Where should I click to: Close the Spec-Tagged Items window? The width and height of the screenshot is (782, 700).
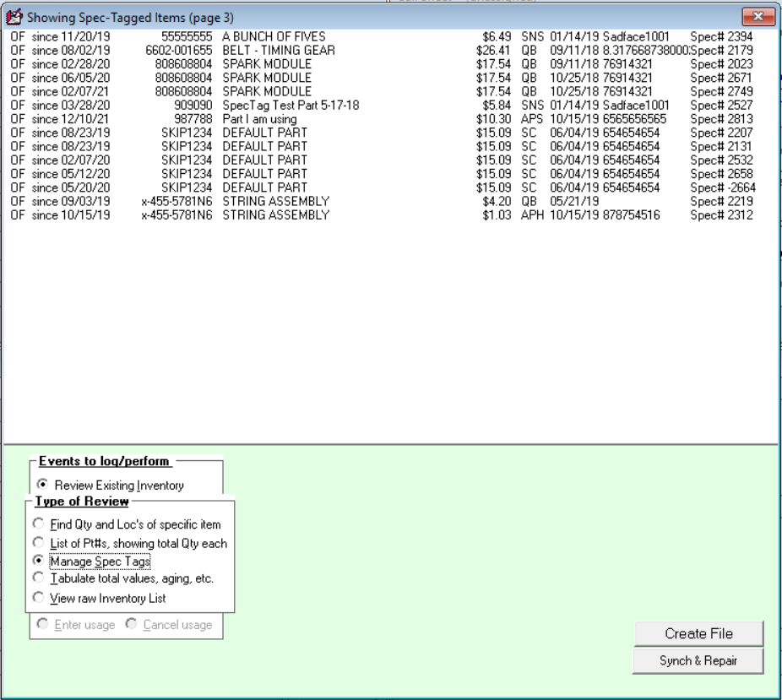point(758,17)
